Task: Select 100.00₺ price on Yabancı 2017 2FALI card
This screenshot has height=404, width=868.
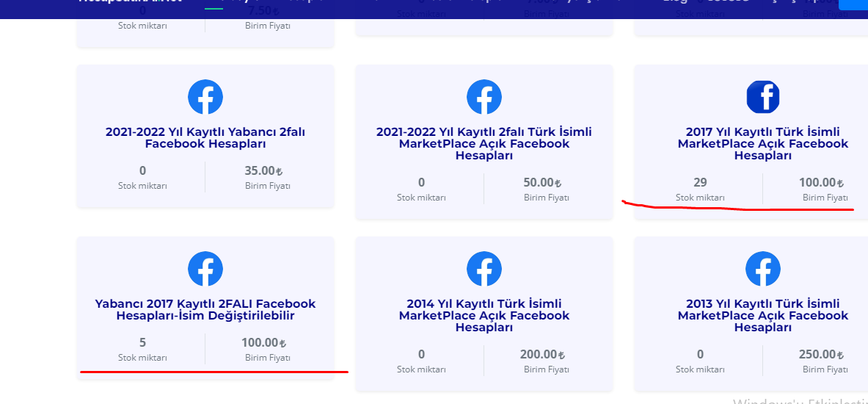Action: (x=264, y=342)
